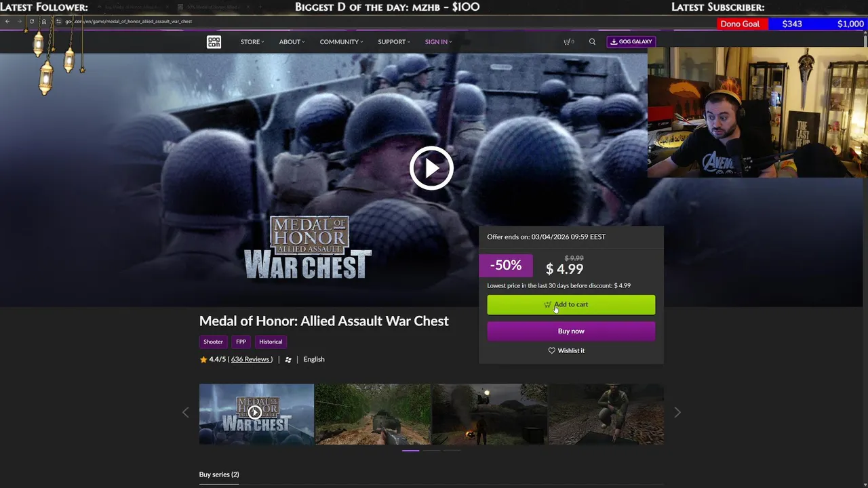Viewport: 868px width, 488px height.
Task: Open the search magnifier icon
Action: 592,42
